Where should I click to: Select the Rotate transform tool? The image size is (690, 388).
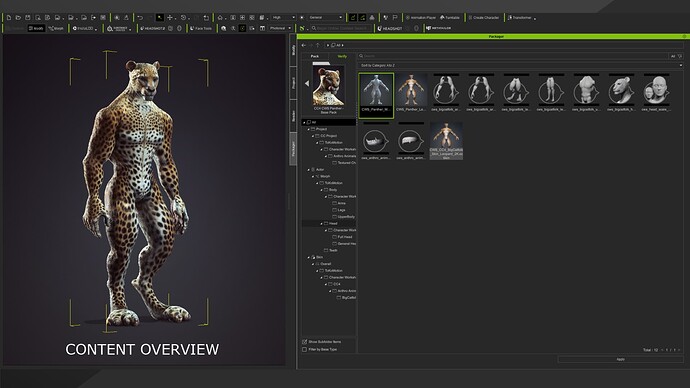[x=183, y=18]
